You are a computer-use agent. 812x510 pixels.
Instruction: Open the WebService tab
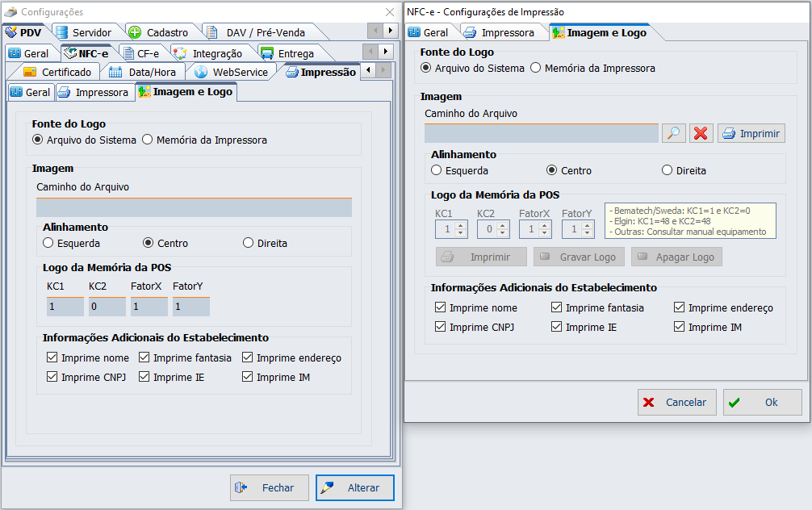(x=232, y=72)
